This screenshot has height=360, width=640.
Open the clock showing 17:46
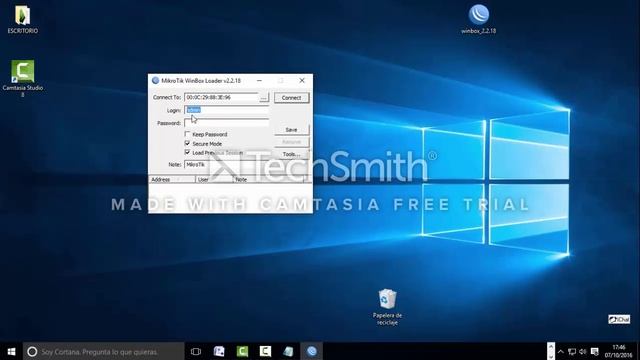tap(619, 351)
